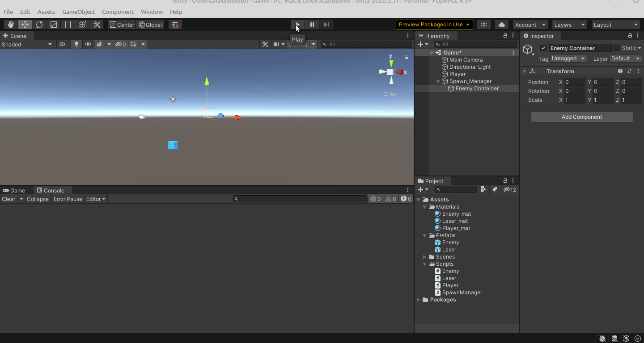The image size is (644, 343).
Task: Toggle Scene effects icon
Action: (99, 44)
